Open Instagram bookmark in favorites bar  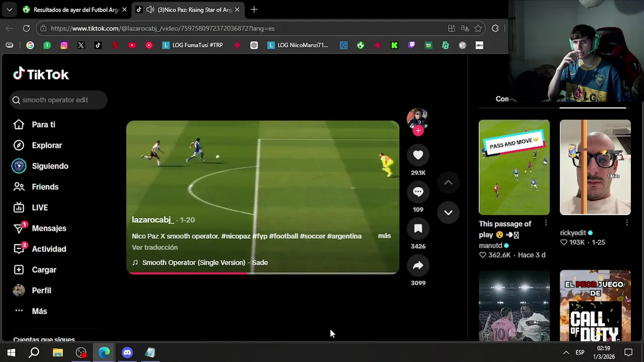64,45
